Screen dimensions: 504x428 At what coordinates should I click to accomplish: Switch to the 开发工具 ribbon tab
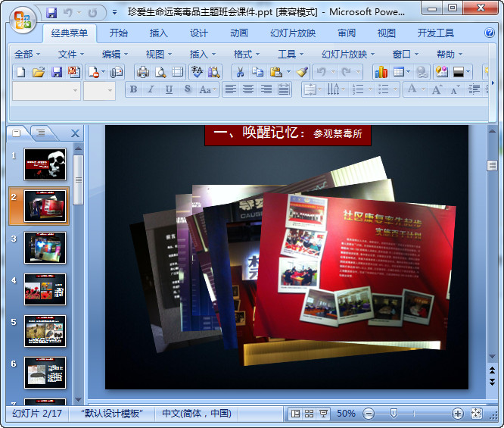click(x=436, y=33)
